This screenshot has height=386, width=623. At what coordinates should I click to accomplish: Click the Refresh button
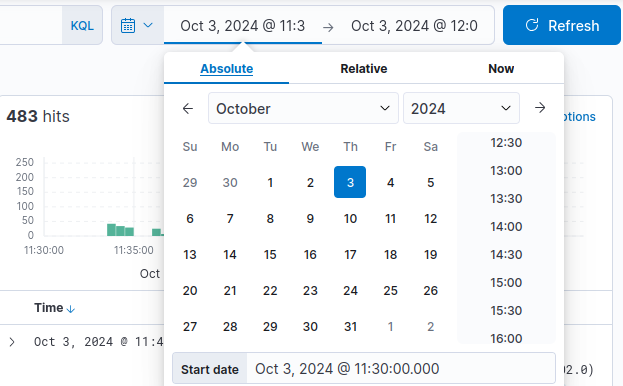(561, 25)
